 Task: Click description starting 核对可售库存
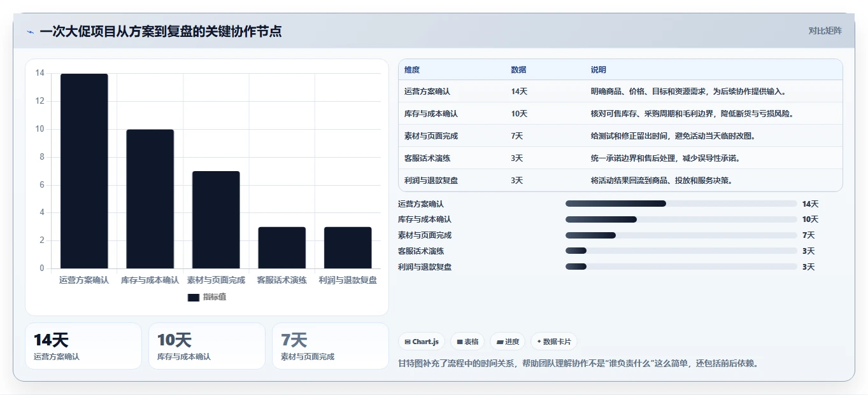pos(694,114)
